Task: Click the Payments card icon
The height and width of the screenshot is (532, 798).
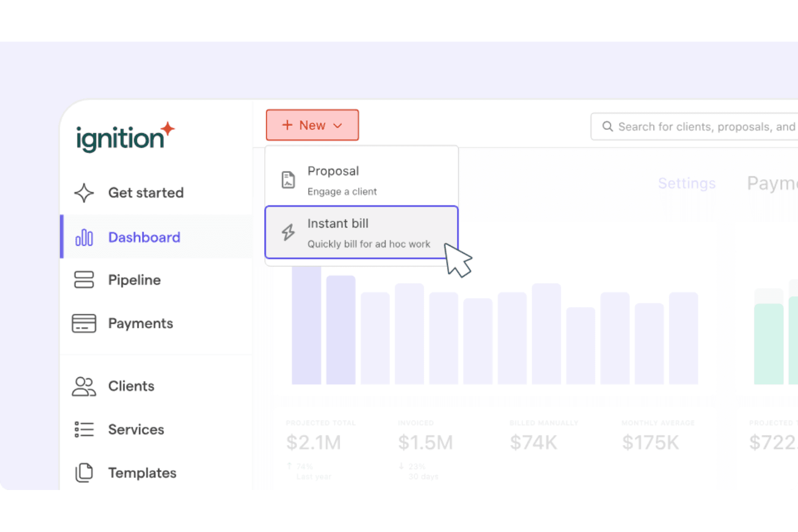Action: coord(84,323)
